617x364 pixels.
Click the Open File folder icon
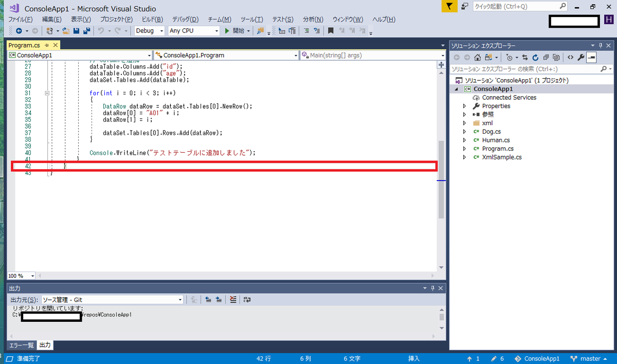(x=66, y=31)
